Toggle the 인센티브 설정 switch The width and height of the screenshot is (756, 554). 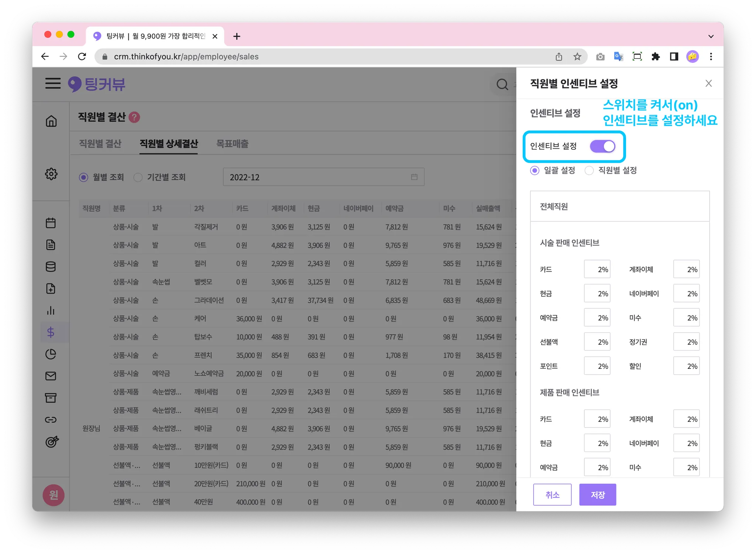pyautogui.click(x=602, y=146)
